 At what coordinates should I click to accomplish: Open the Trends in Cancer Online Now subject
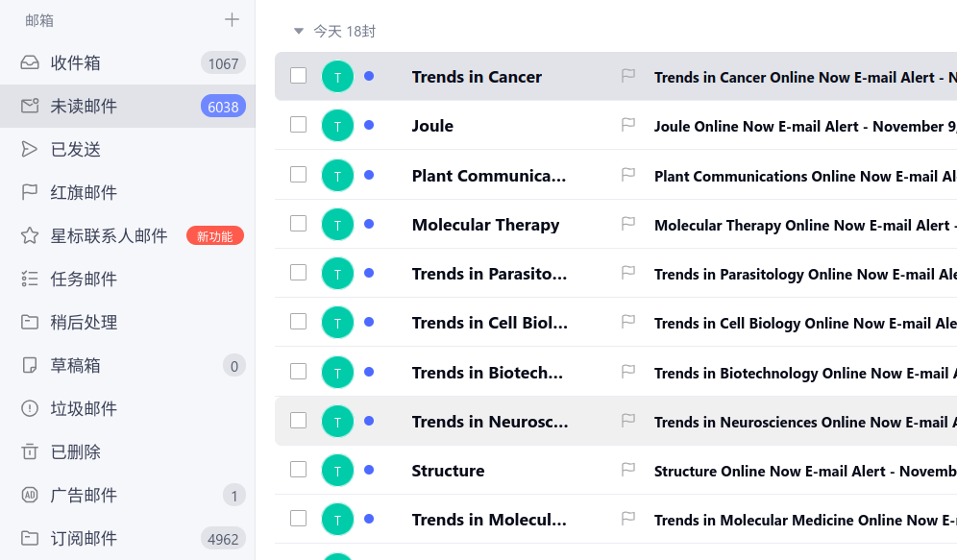[805, 78]
